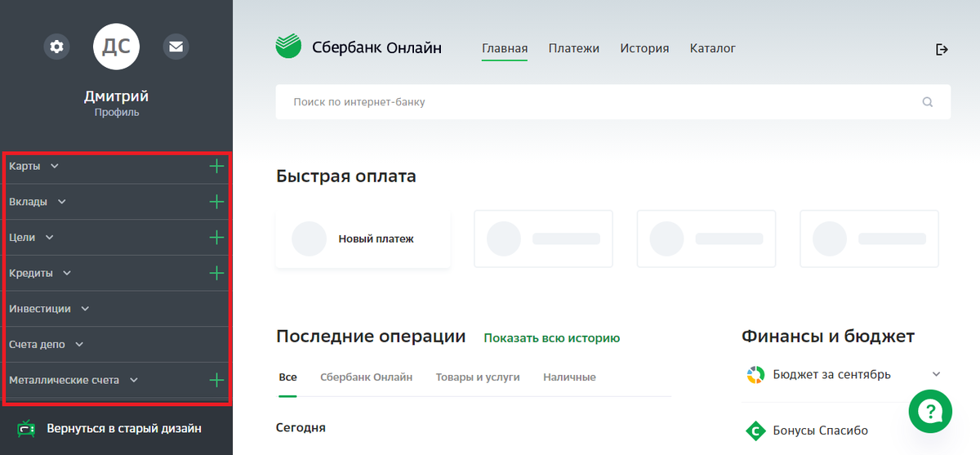Click the Бюджет за сентябрь pie chart icon

click(x=755, y=375)
